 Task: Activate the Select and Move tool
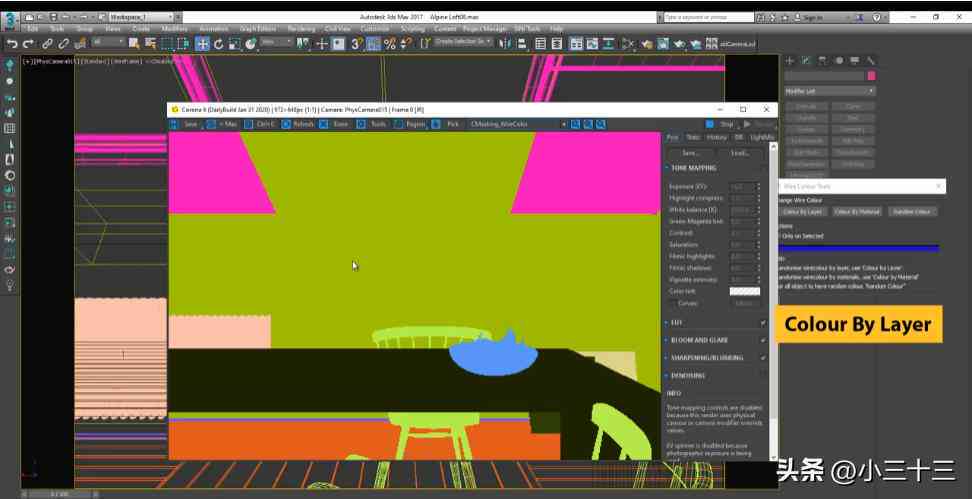(x=203, y=44)
